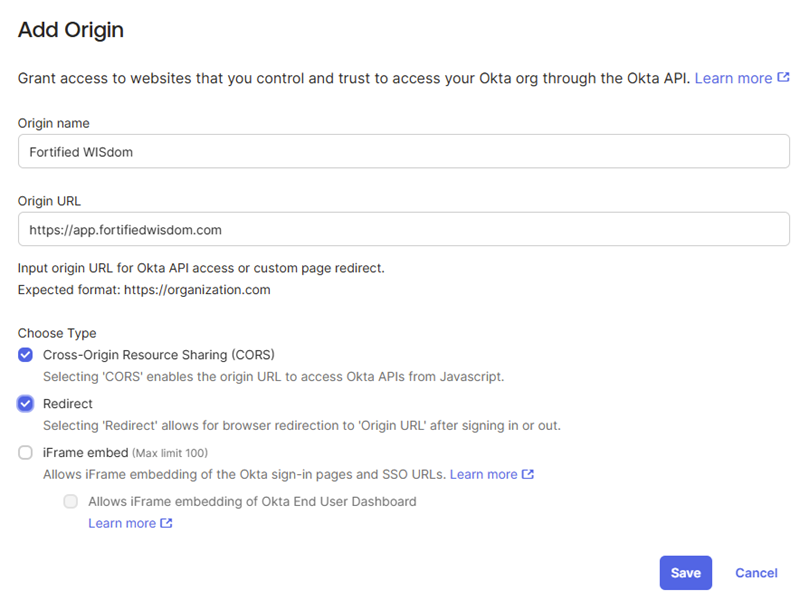Click the Add Origin dialog heading

[x=71, y=30]
